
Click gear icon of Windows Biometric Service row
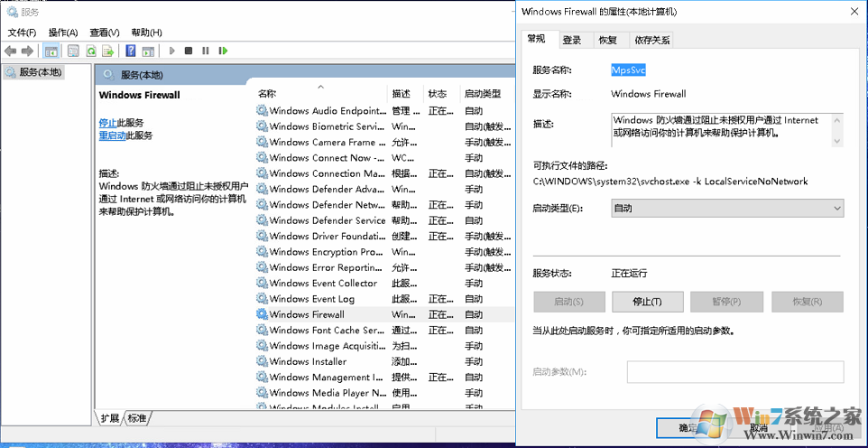coord(262,126)
